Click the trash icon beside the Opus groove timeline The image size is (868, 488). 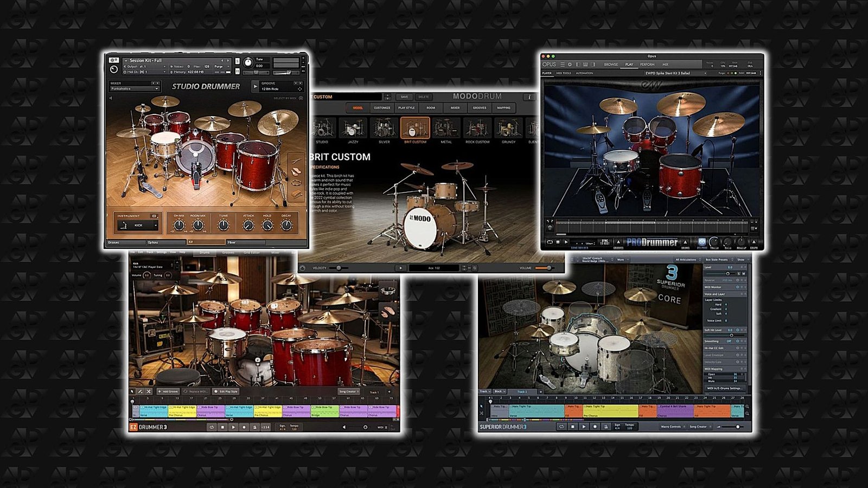pos(550,227)
